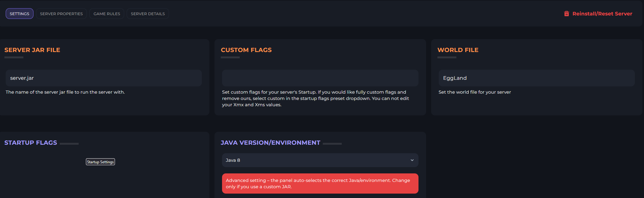Click the trash icon beside Reinstall/Reset Server

point(567,14)
